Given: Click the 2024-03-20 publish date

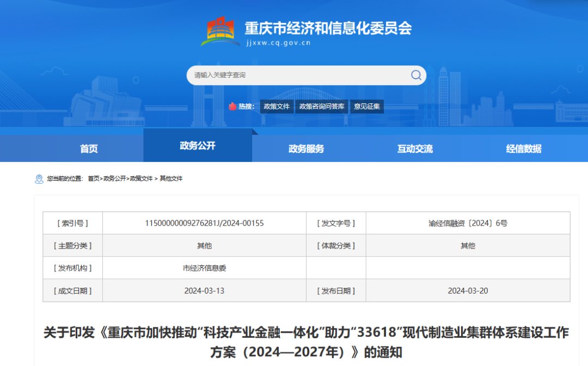Looking at the screenshot, I should pyautogui.click(x=468, y=291).
